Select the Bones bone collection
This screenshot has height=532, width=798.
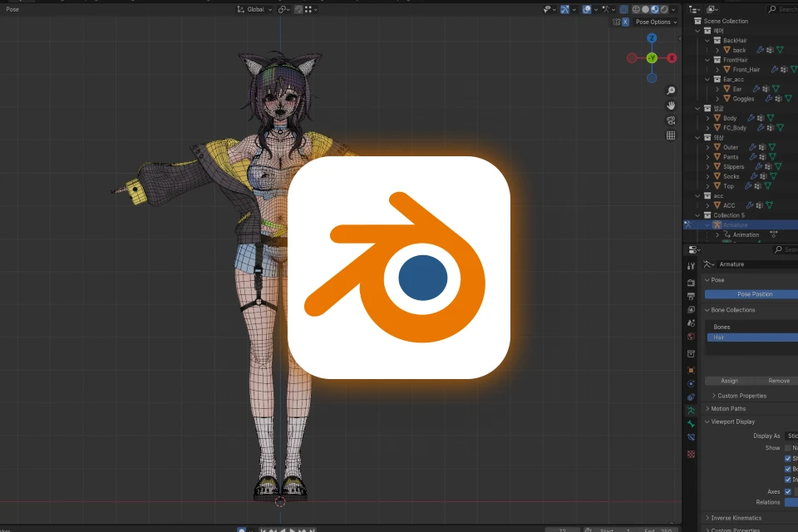click(x=752, y=327)
